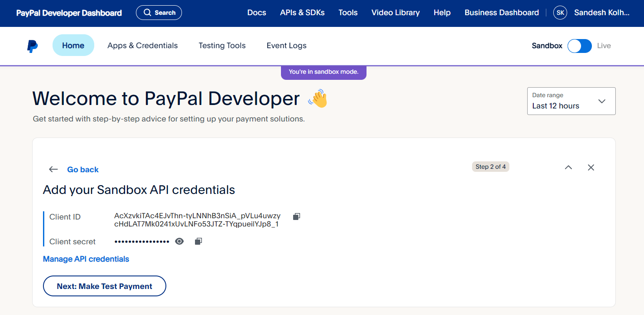Click the Client ID label
644x315 pixels.
(65, 217)
